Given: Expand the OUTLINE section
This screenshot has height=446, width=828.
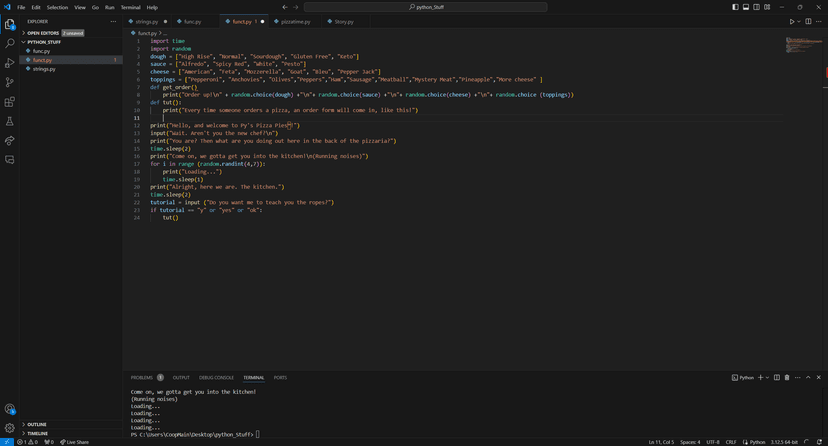Looking at the screenshot, I should (37, 424).
